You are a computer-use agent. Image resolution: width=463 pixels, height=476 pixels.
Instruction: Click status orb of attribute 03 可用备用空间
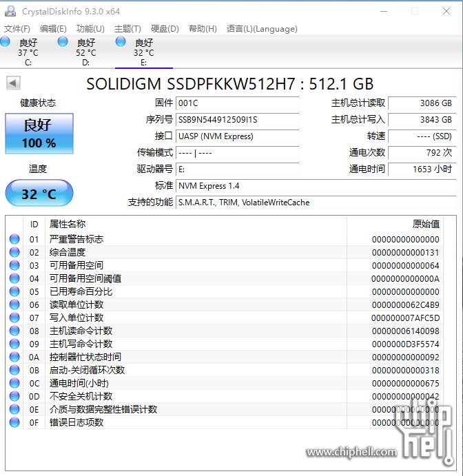pyautogui.click(x=14, y=265)
